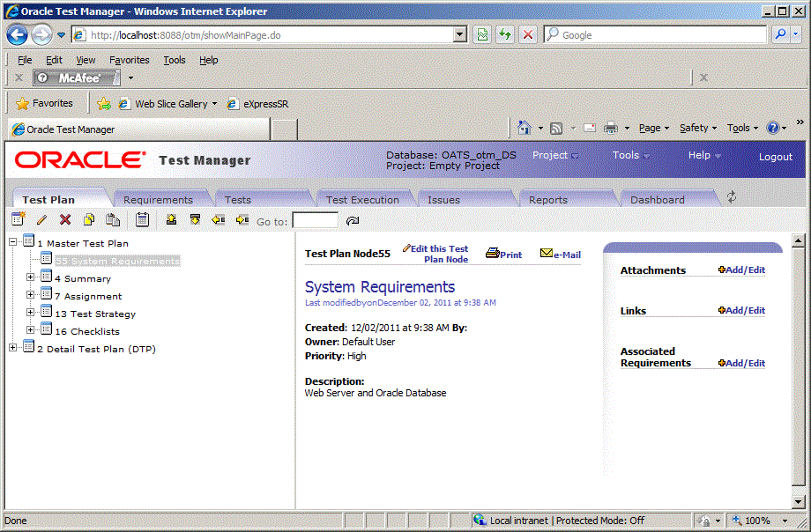
Task: Open the address bar URL dropdown
Action: pyautogui.click(x=459, y=34)
